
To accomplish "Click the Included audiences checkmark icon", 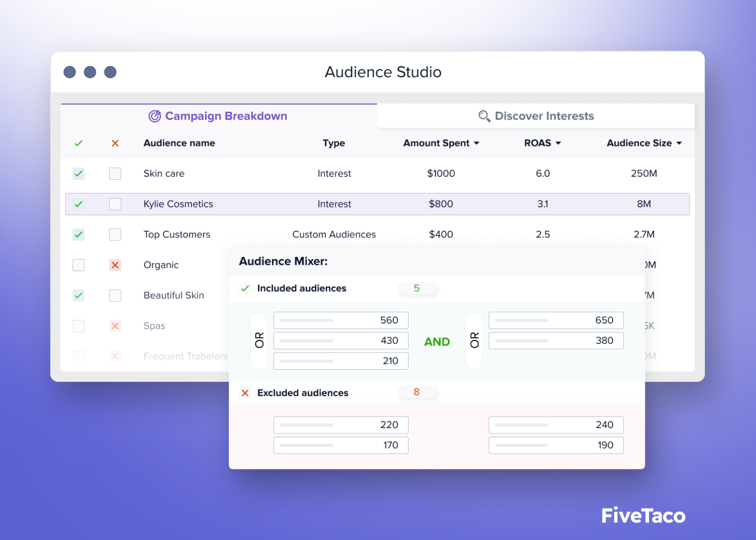I will tap(245, 288).
